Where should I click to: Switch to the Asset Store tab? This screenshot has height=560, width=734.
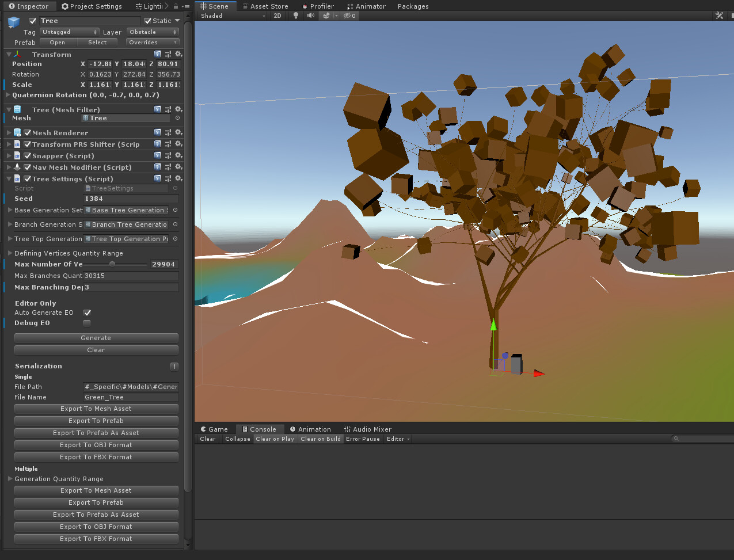[265, 6]
